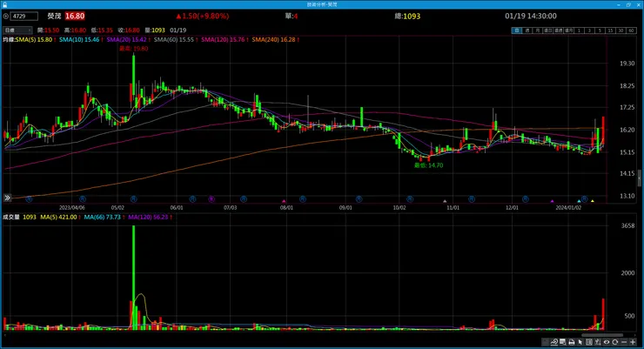Click the total volume 總:1093 value

coord(407,16)
